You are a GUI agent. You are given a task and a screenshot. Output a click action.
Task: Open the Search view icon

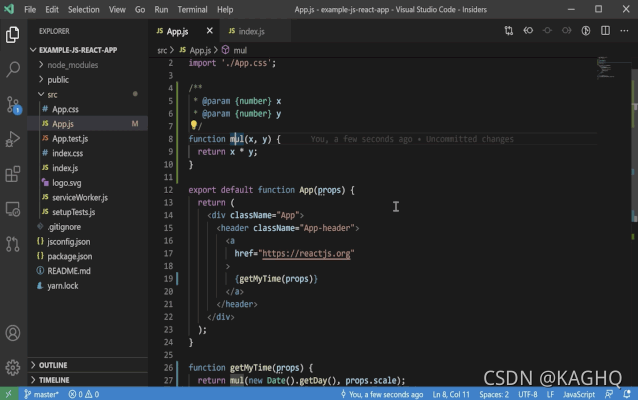(13, 69)
